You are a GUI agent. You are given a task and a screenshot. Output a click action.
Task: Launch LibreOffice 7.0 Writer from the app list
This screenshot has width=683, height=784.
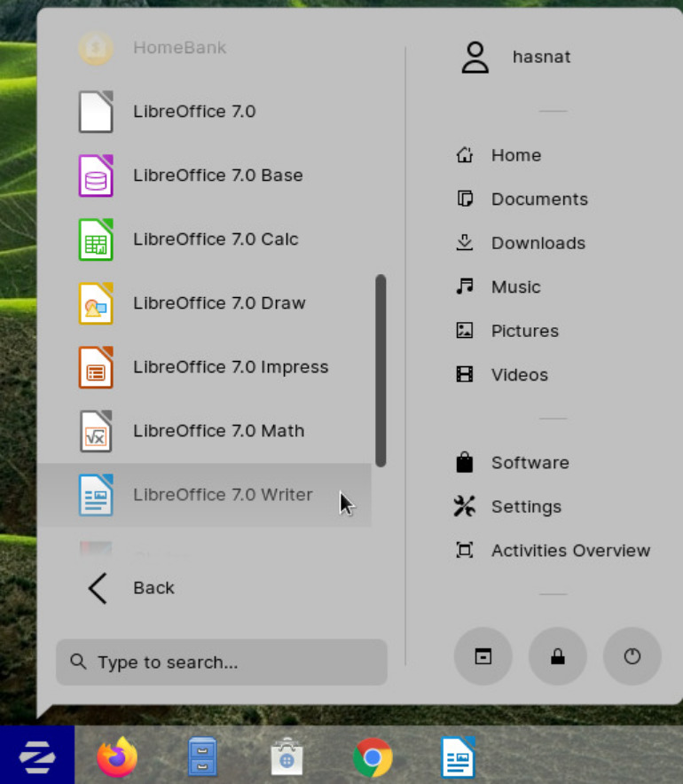click(x=204, y=495)
